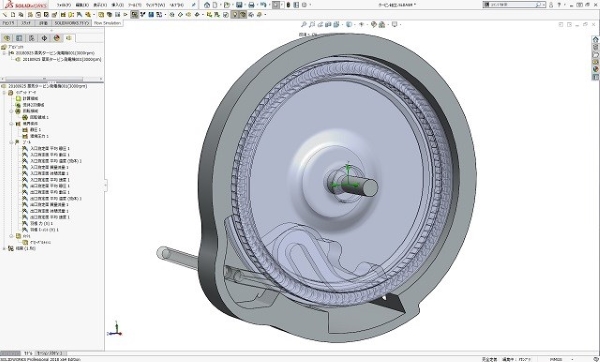
Task: Expand the Results node at the tree bottom
Action: click(x=4, y=248)
